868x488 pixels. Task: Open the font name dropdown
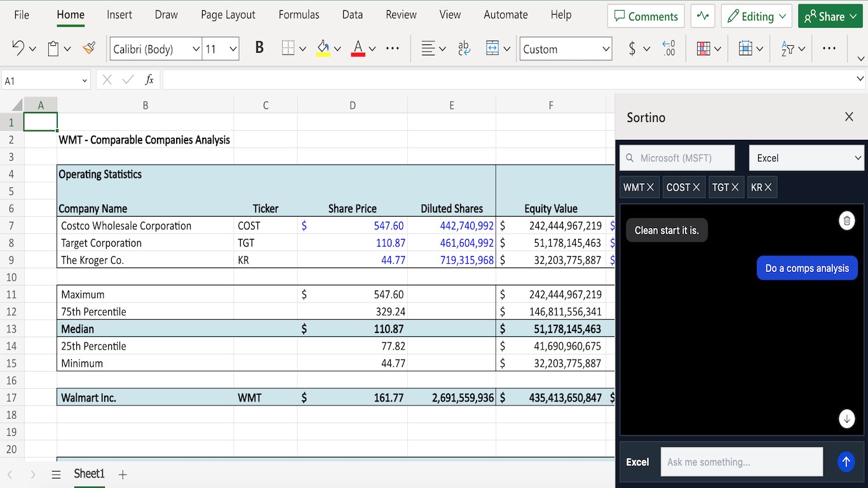pos(196,49)
